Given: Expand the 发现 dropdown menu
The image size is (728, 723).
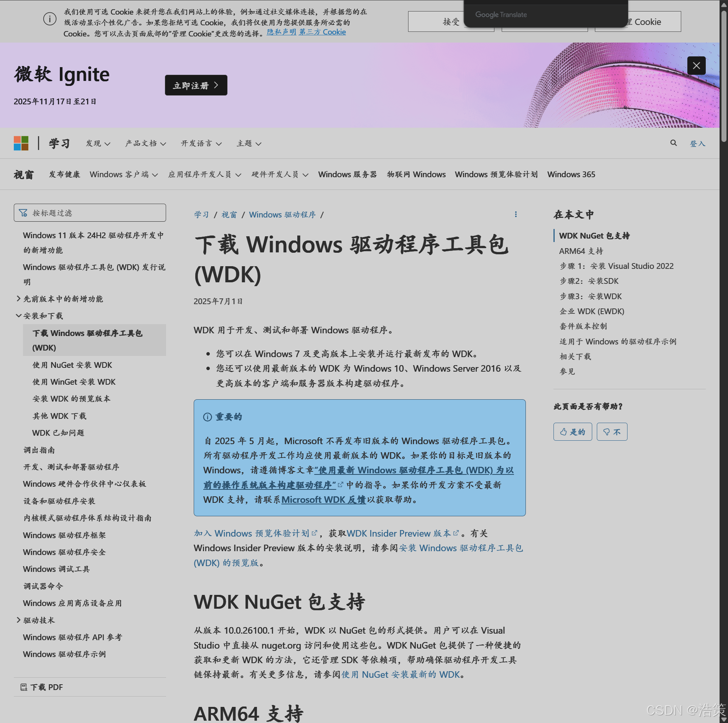Looking at the screenshot, I should click(x=98, y=143).
